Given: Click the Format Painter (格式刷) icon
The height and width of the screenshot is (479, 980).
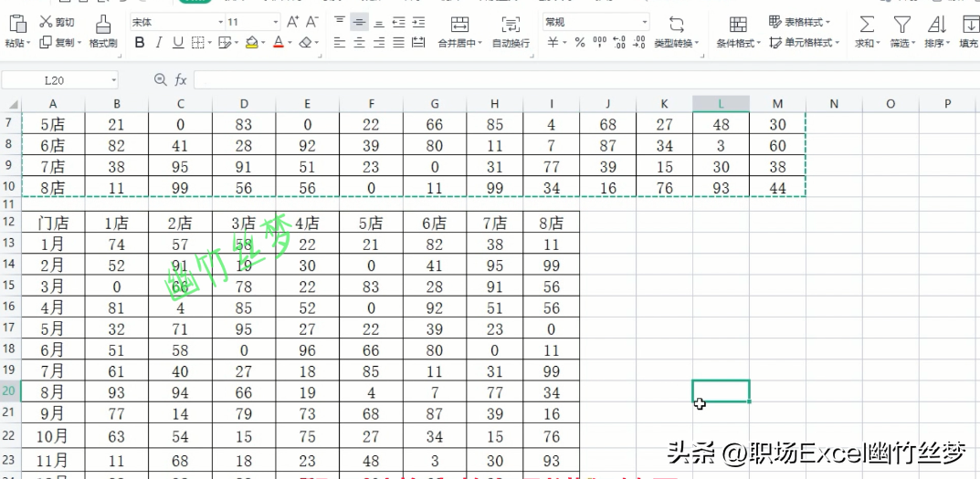Looking at the screenshot, I should pyautogui.click(x=103, y=25).
